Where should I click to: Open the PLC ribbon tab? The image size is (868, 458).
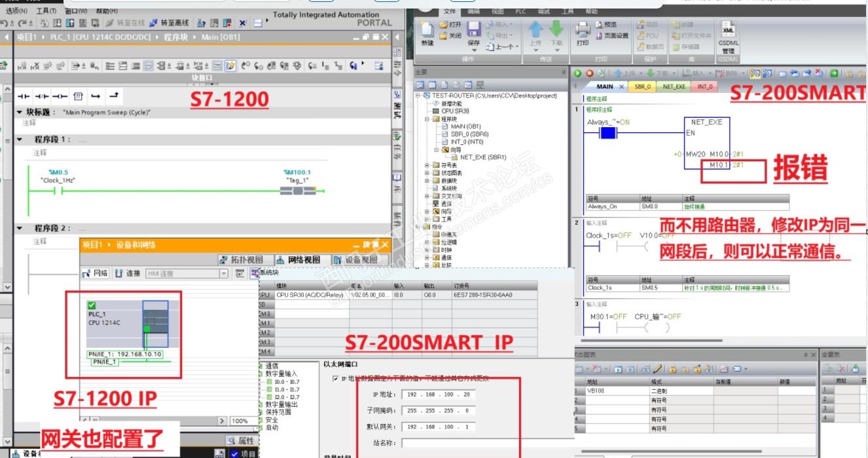tap(520, 12)
